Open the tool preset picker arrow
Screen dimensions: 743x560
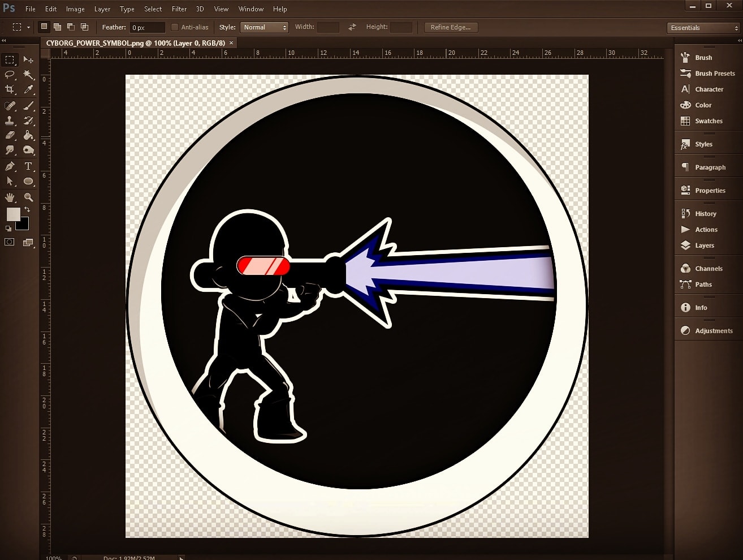[28, 27]
